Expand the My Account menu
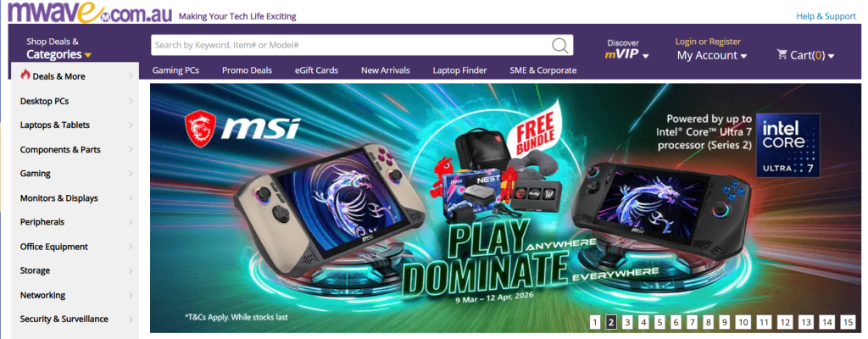Viewport: 868px width, 339px height. click(712, 55)
